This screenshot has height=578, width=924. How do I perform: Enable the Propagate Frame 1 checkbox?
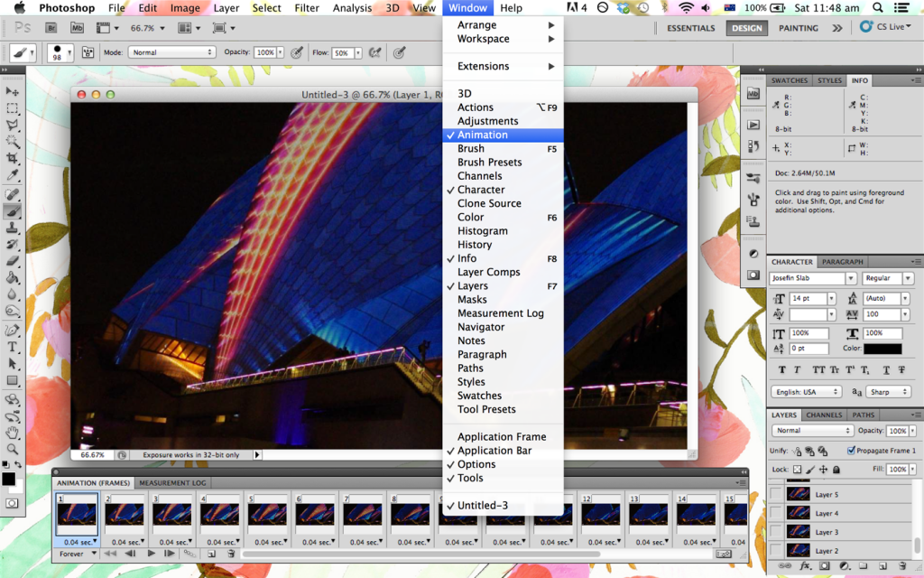pos(851,451)
